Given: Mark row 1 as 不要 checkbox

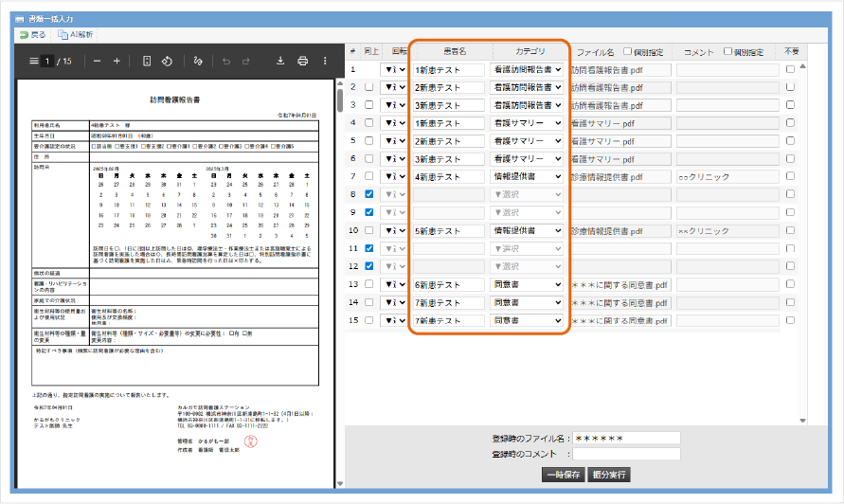Looking at the screenshot, I should [791, 69].
